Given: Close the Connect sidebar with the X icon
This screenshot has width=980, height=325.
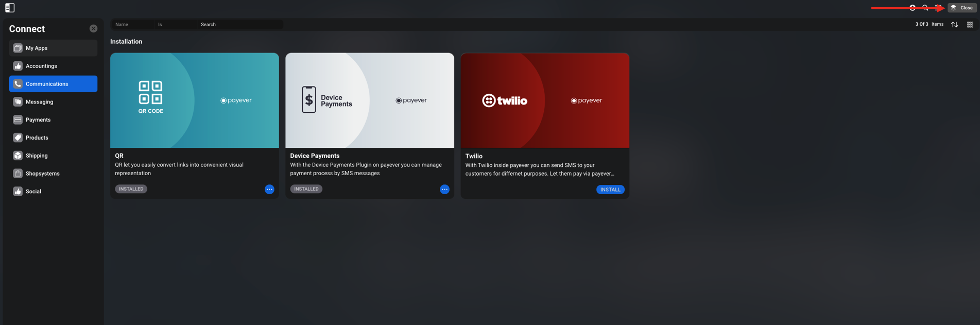Looking at the screenshot, I should pos(93,29).
